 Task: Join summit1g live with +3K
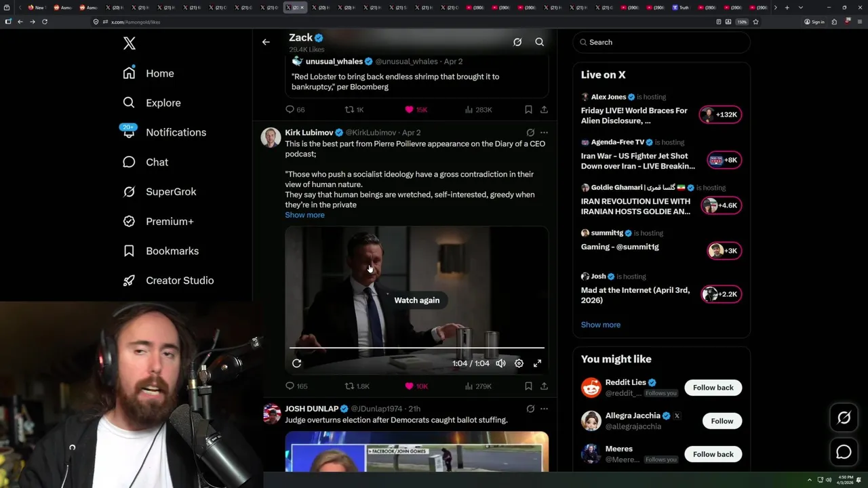[x=724, y=251]
